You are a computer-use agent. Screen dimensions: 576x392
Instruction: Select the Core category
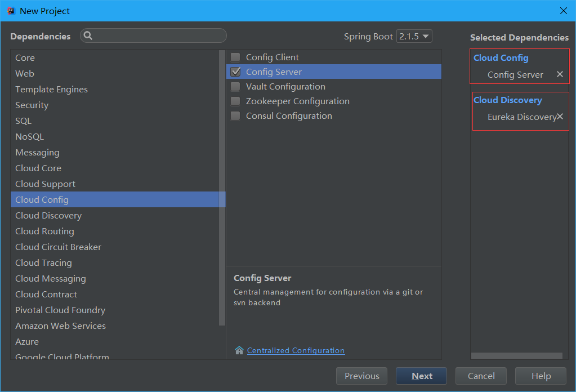click(x=115, y=57)
